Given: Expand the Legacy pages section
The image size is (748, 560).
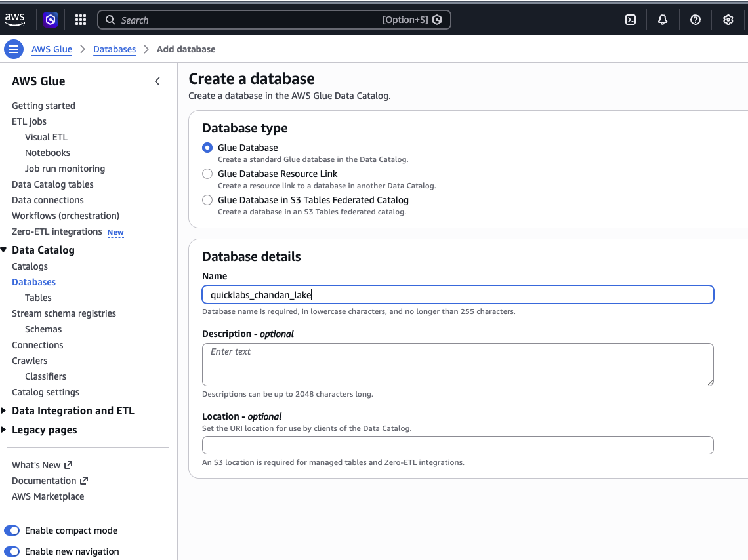Looking at the screenshot, I should [x=4, y=430].
